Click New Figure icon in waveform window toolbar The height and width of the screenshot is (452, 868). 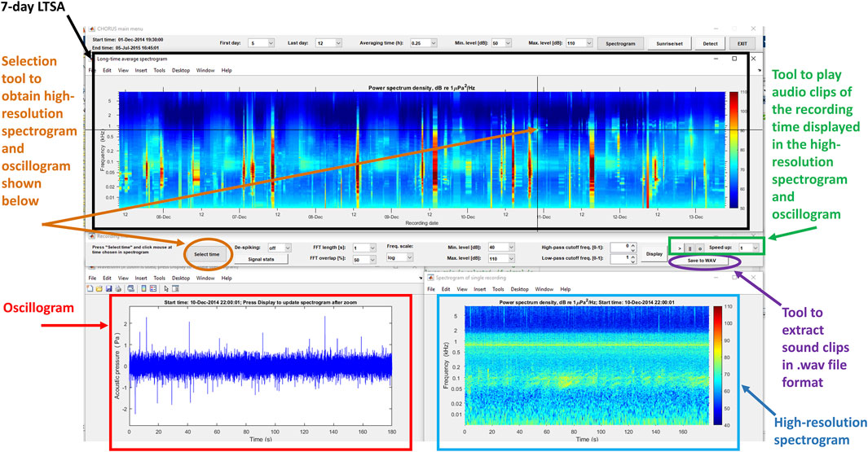[x=90, y=288]
